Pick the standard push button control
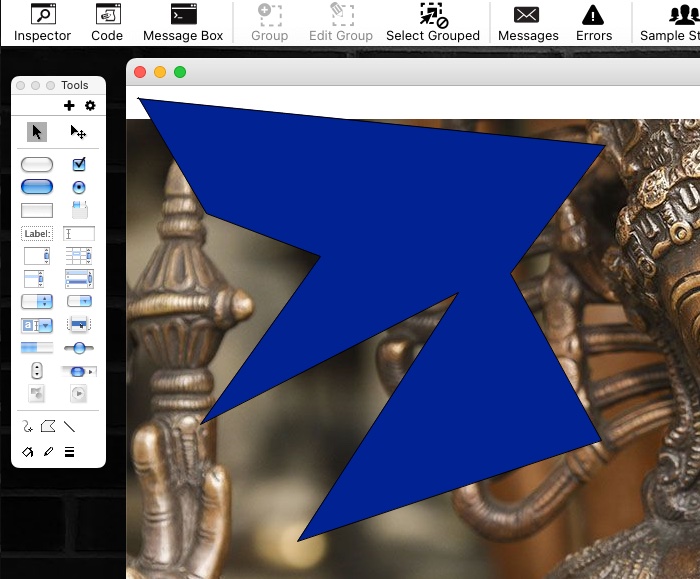This screenshot has height=579, width=700. [x=37, y=164]
